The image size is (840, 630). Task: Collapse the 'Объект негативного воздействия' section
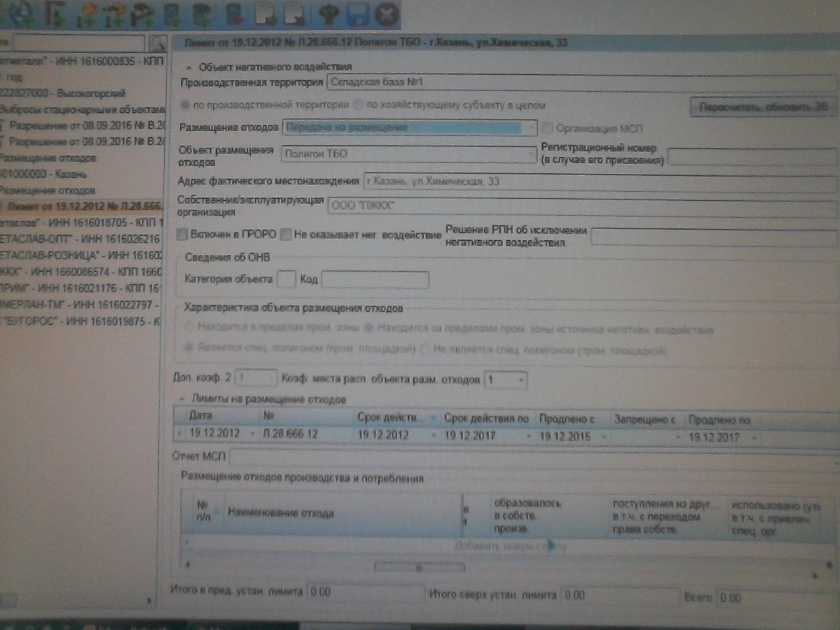(x=189, y=67)
